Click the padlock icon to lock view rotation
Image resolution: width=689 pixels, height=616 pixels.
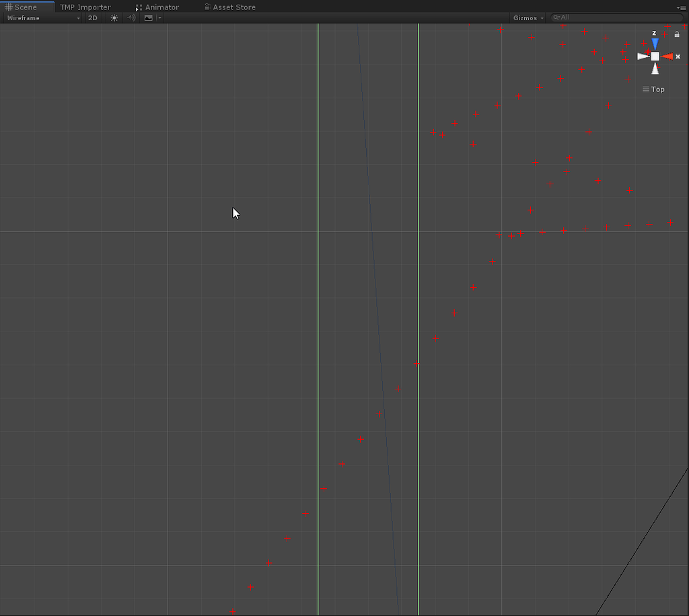click(x=677, y=34)
